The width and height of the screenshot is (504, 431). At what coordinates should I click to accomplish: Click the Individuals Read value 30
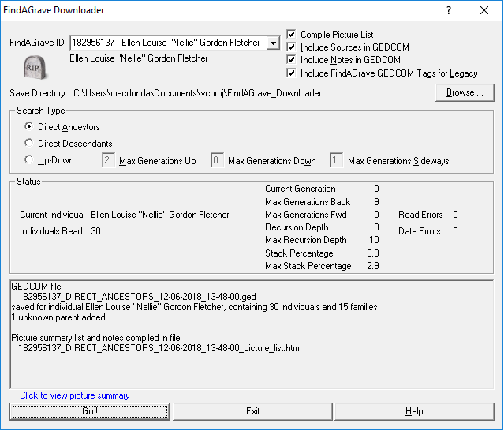[95, 231]
